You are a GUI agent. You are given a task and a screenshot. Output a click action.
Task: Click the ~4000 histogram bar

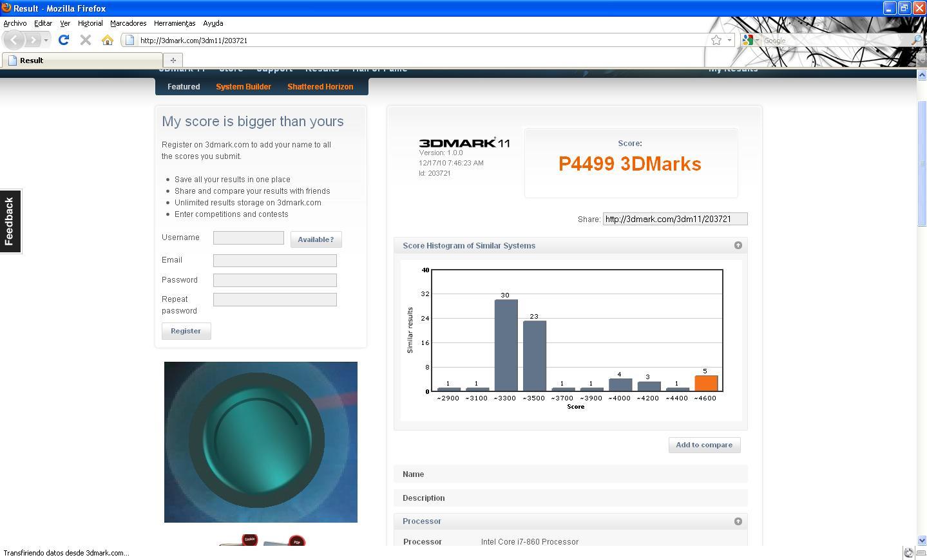[620, 385]
